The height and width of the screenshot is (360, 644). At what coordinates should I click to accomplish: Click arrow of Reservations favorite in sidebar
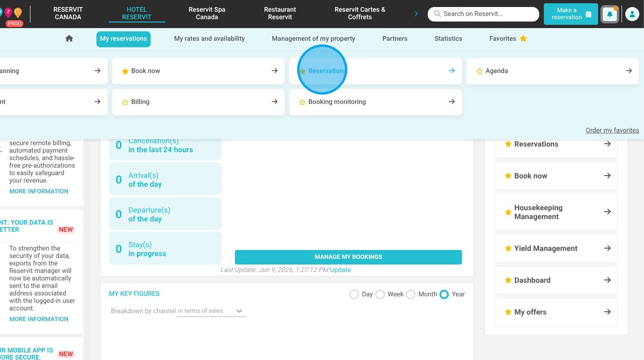tap(607, 144)
